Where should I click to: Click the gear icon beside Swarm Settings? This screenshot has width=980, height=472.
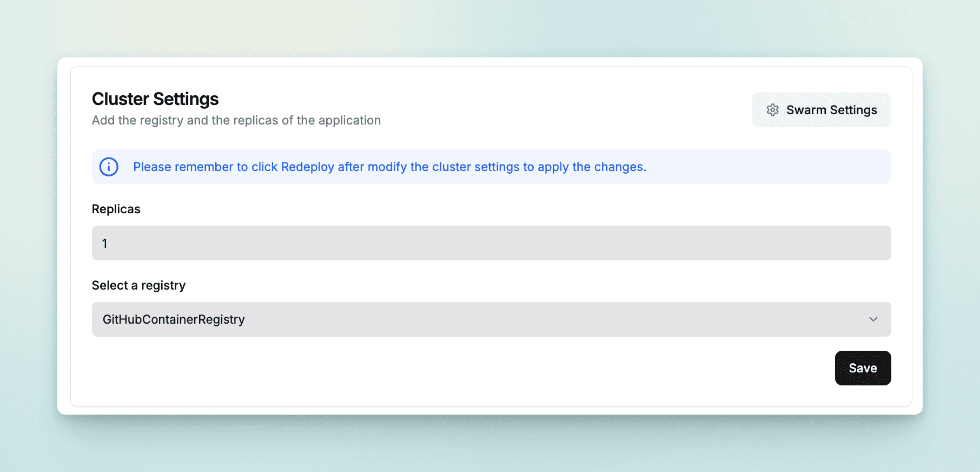tap(772, 110)
